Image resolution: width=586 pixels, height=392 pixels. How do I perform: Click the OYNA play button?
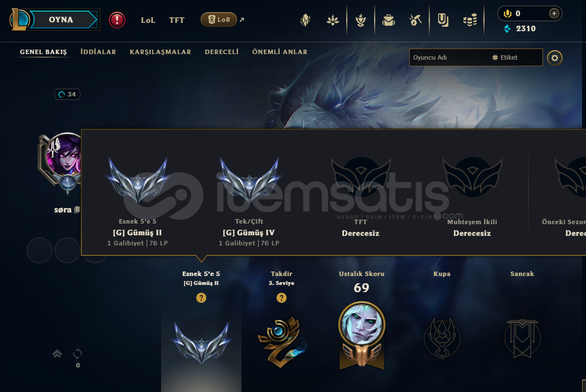pos(61,20)
